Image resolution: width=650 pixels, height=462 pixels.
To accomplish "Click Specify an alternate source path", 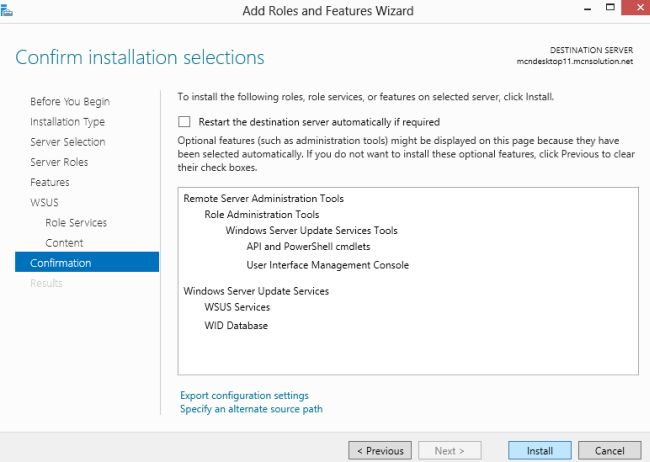I will [251, 409].
